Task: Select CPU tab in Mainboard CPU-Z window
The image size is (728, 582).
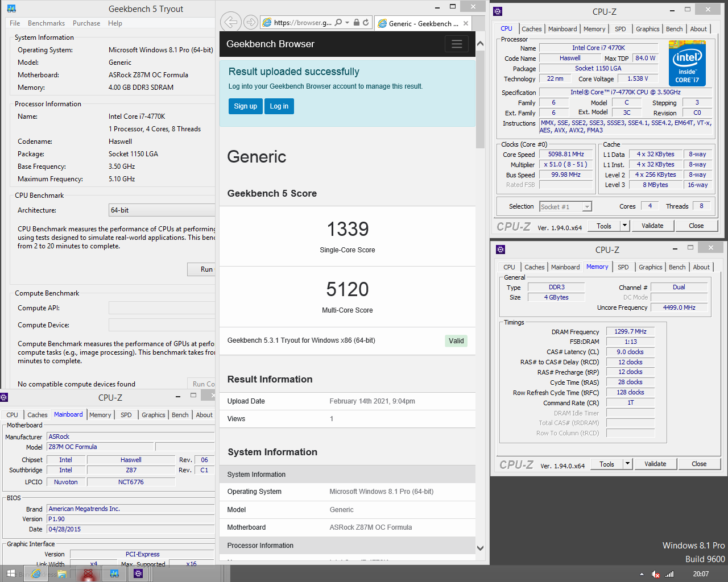Action: [x=13, y=415]
